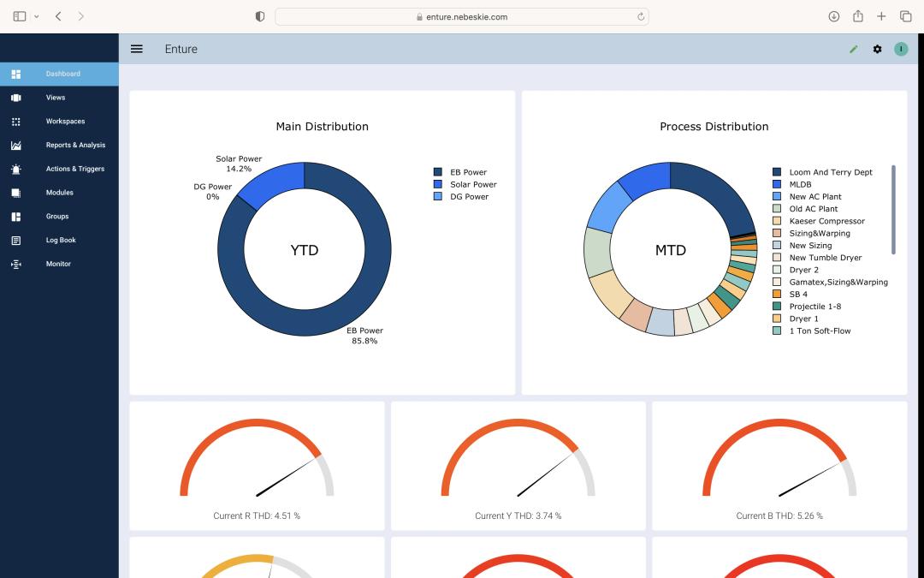Toggle Old AC Plant legend entry
Viewport: 924px width, 578px height.
tap(805, 209)
